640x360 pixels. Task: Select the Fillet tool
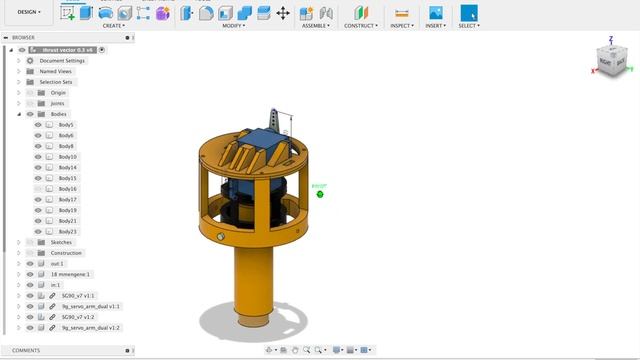pos(206,13)
